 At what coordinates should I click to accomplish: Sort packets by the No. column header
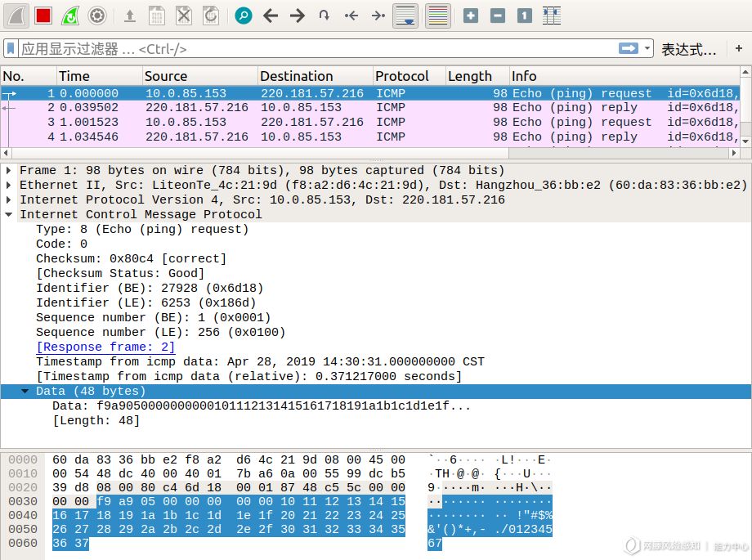click(28, 76)
